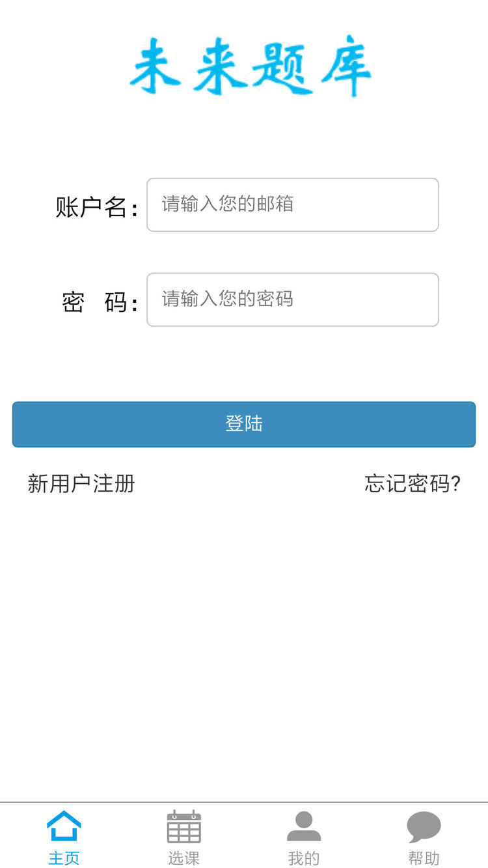Open the 帮助 tab label
This screenshot has height=868, width=488.
(424, 858)
